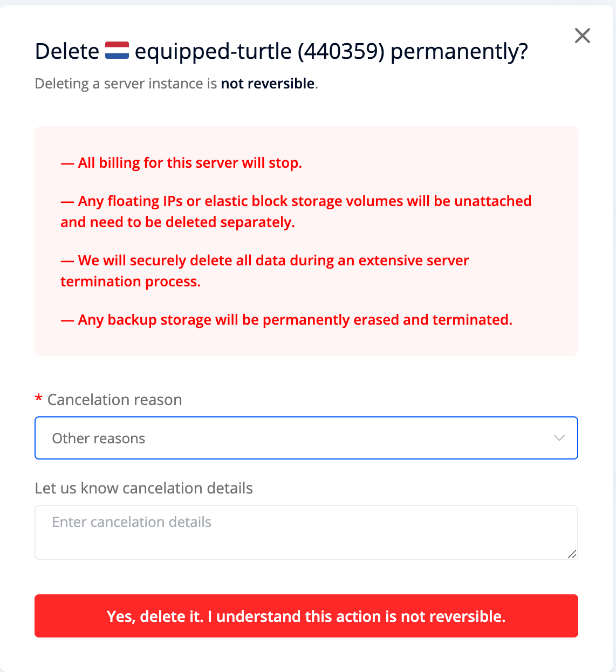This screenshot has height=672, width=616.
Task: Click the red required asterisk
Action: click(38, 399)
